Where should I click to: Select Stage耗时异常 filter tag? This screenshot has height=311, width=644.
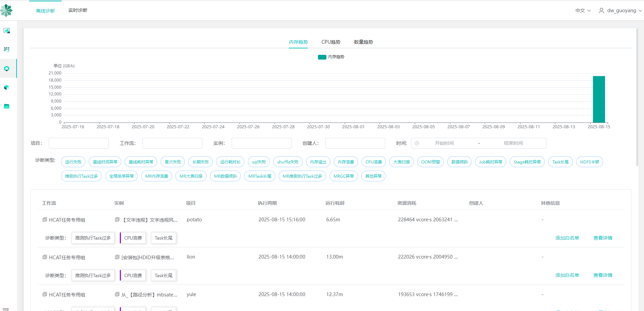[527, 162]
